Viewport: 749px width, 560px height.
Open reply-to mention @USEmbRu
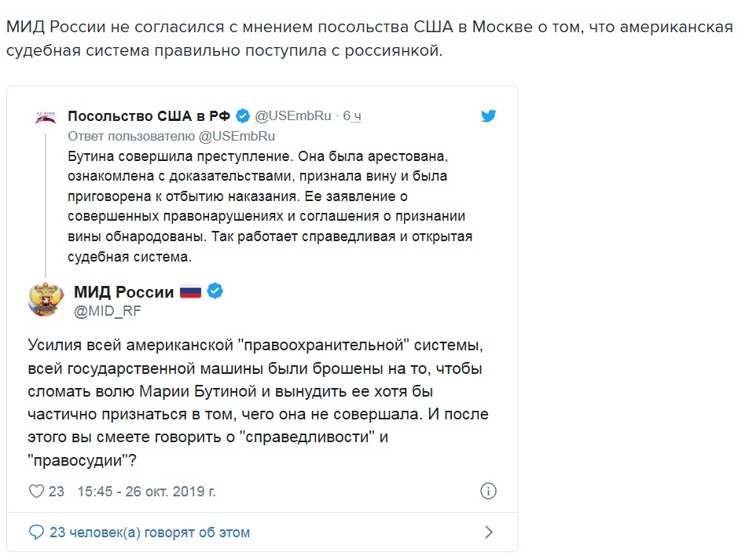(237, 137)
